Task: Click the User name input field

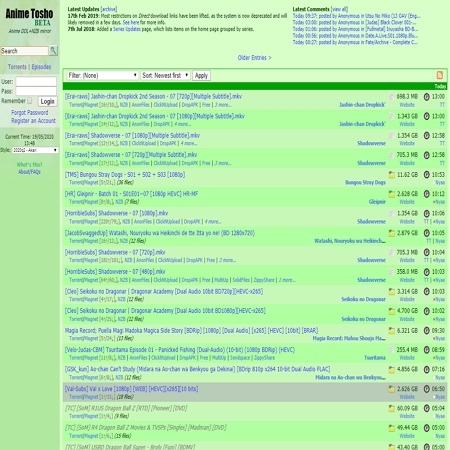Action: point(36,82)
